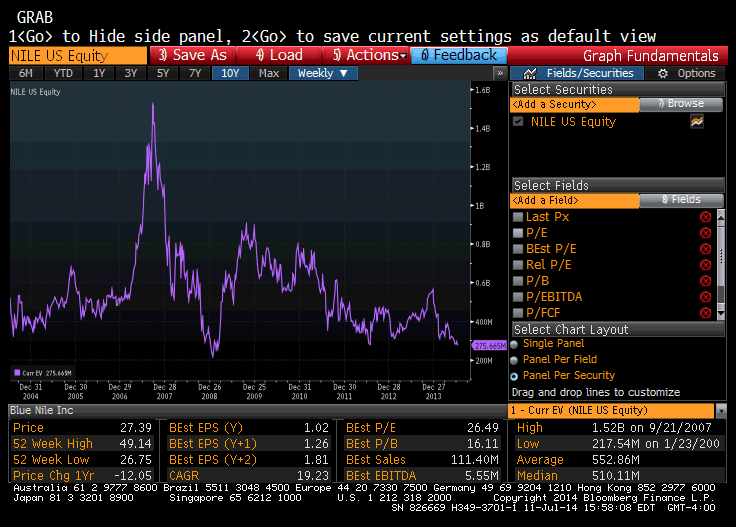Viewport: 736px width, 527px height.
Task: Select Panel Per Field chart layout
Action: 514,360
